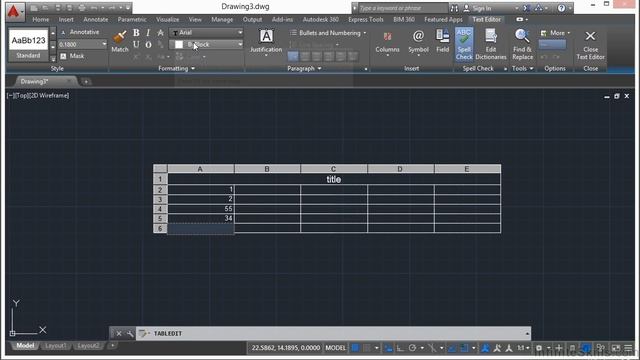Toggle Annotative text option
The image size is (640, 360).
click(x=80, y=32)
